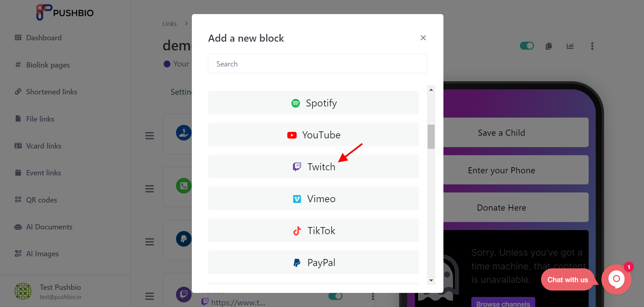Image resolution: width=644 pixels, height=307 pixels.
Task: Click the PayPal block drag handle
Action: [150, 242]
